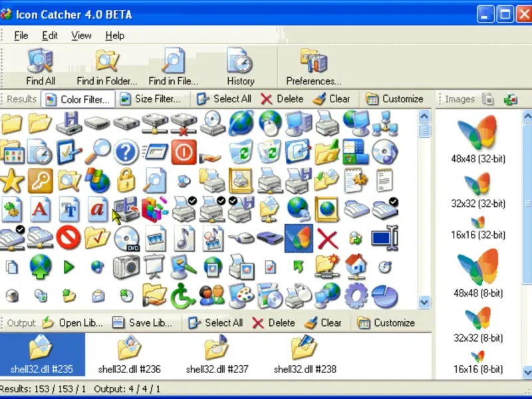Select the digital camera icon

point(126,267)
